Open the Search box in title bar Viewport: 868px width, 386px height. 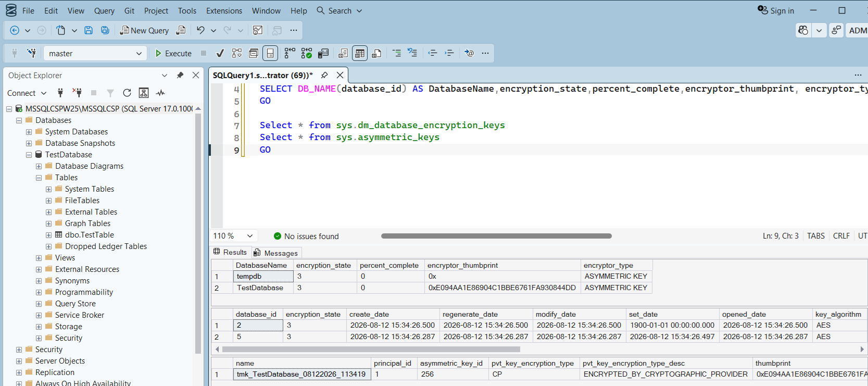(x=339, y=10)
